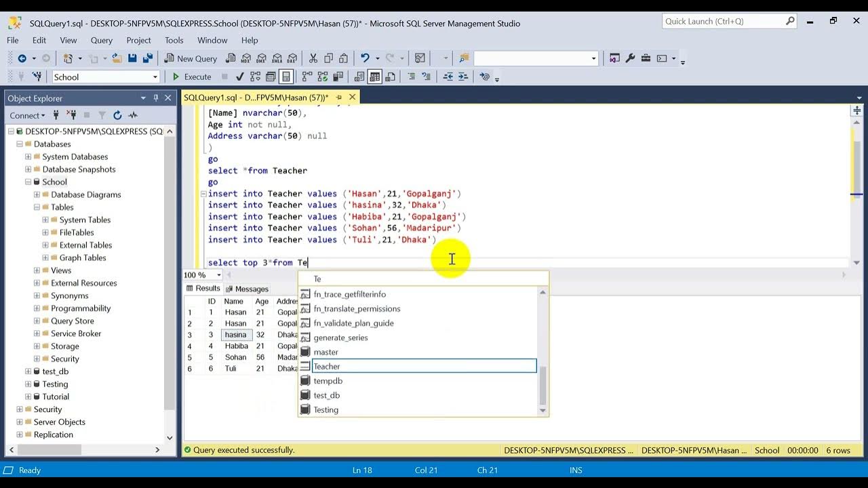
Task: Click the Paste clipboard icon
Action: pyautogui.click(x=343, y=58)
